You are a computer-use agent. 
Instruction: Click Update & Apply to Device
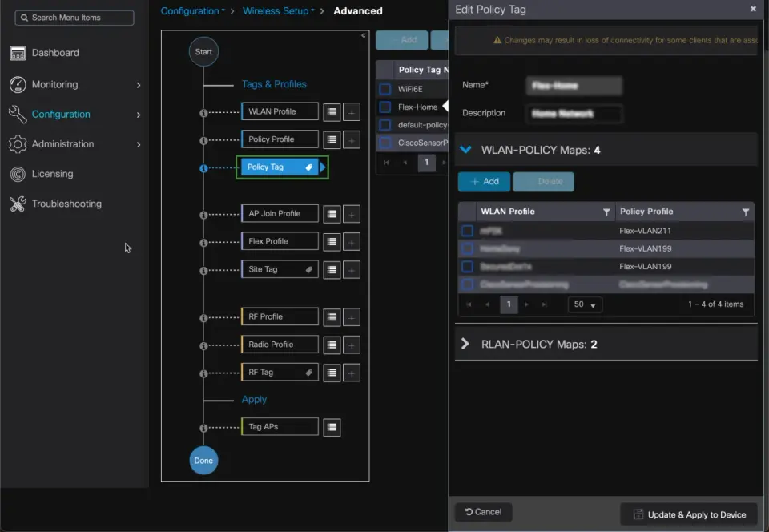690,514
